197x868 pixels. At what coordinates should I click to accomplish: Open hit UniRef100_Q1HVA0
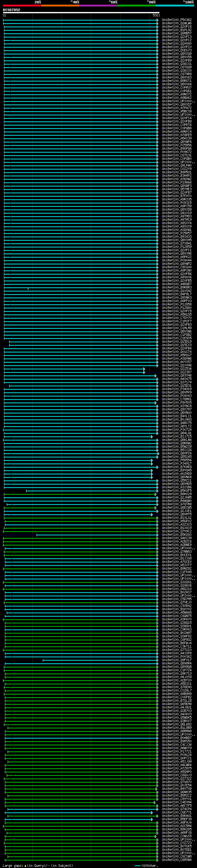point(177,43)
